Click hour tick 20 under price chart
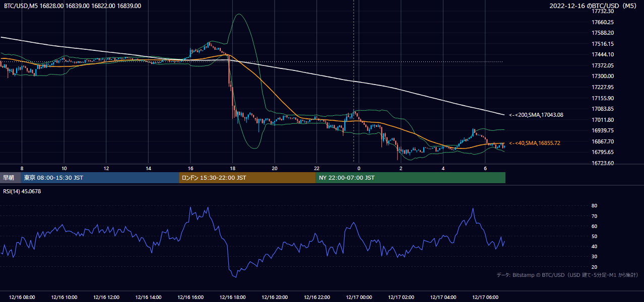This screenshot has width=644, height=302. 275,168
